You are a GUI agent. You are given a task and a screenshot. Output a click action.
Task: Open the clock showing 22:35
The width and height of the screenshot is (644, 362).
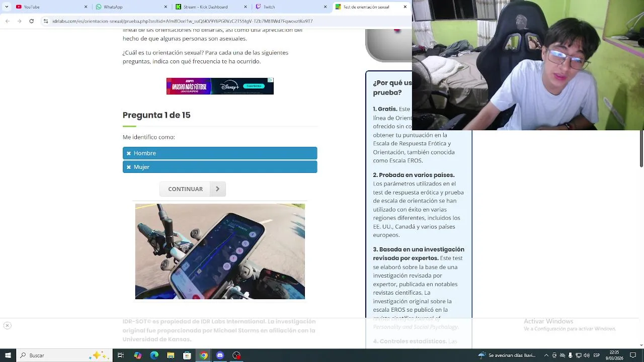(614, 355)
